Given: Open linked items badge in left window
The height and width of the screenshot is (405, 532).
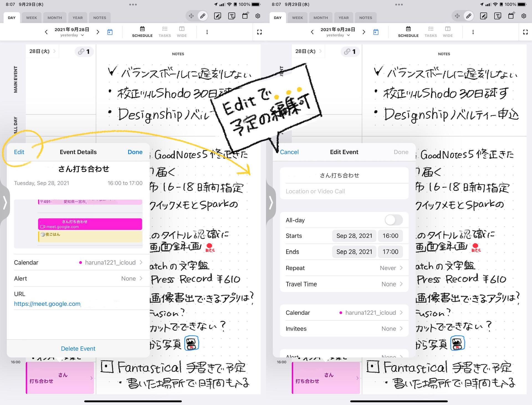Looking at the screenshot, I should [x=84, y=52].
